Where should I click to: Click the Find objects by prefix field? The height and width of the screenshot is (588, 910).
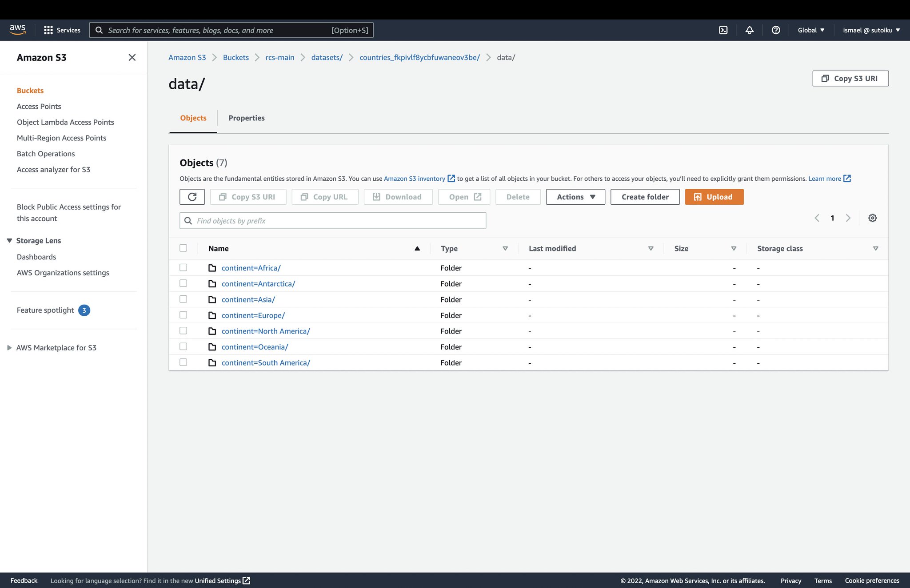click(x=332, y=220)
